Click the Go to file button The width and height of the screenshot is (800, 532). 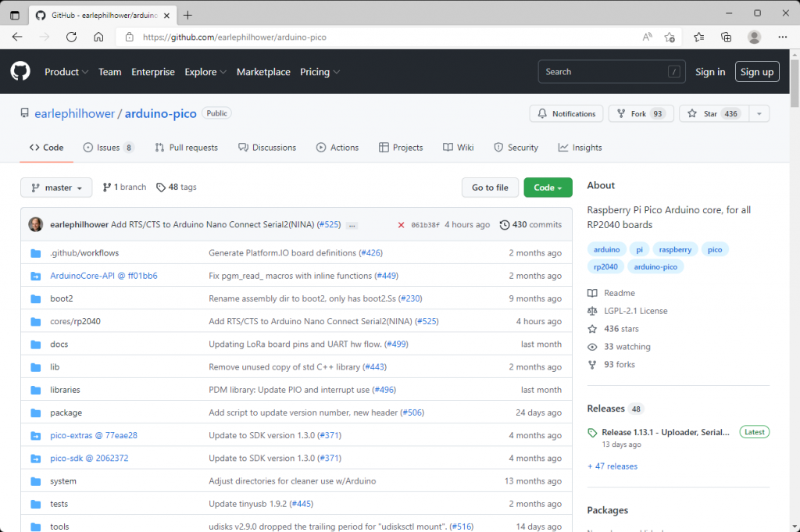click(490, 187)
